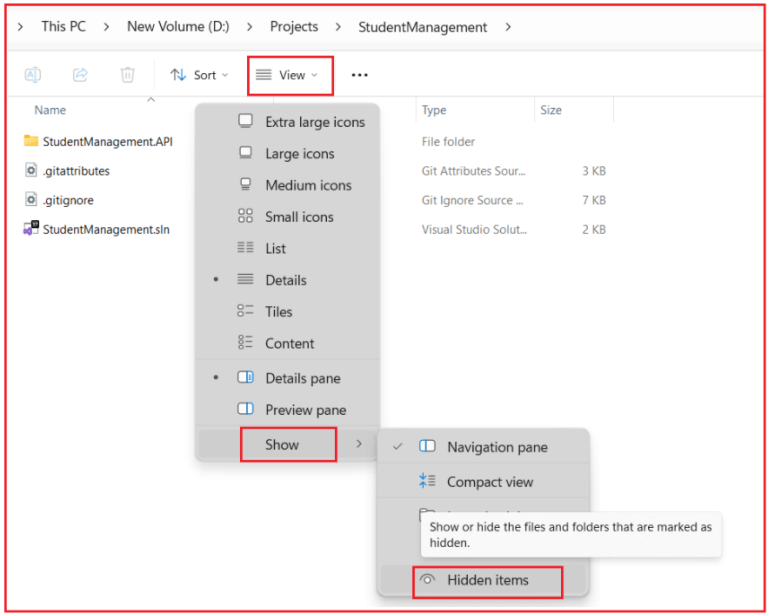Click New Volume (D:) breadcrumb
This screenshot has height=614, width=768.
coord(178,26)
